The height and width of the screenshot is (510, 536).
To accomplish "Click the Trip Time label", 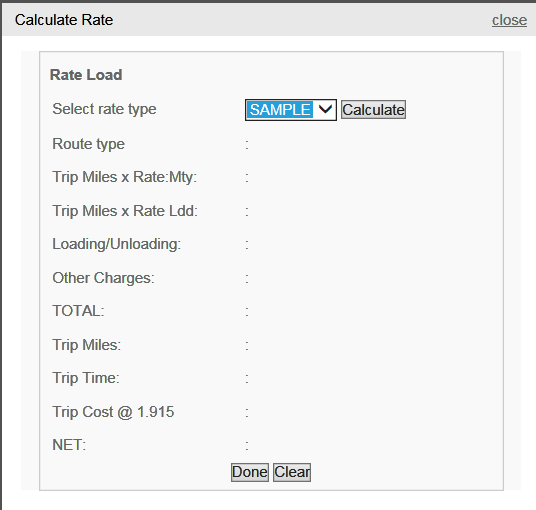I will point(86,378).
